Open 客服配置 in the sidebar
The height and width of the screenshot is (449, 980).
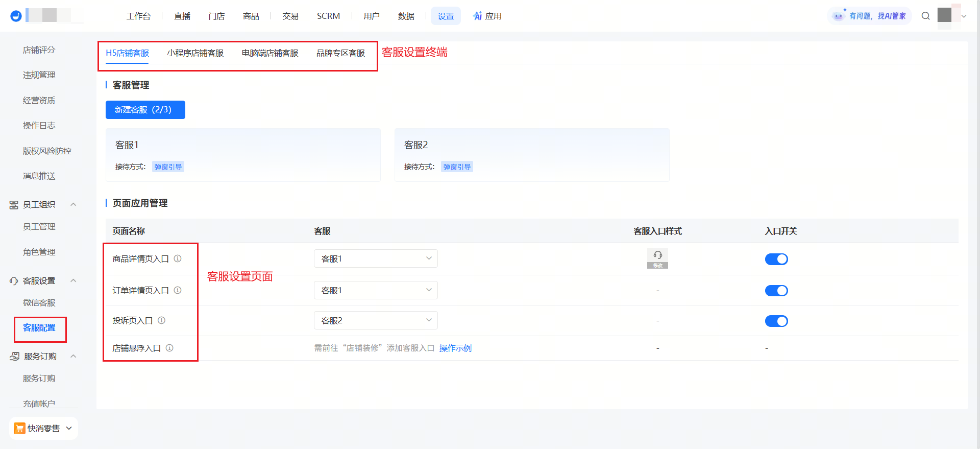click(x=39, y=328)
